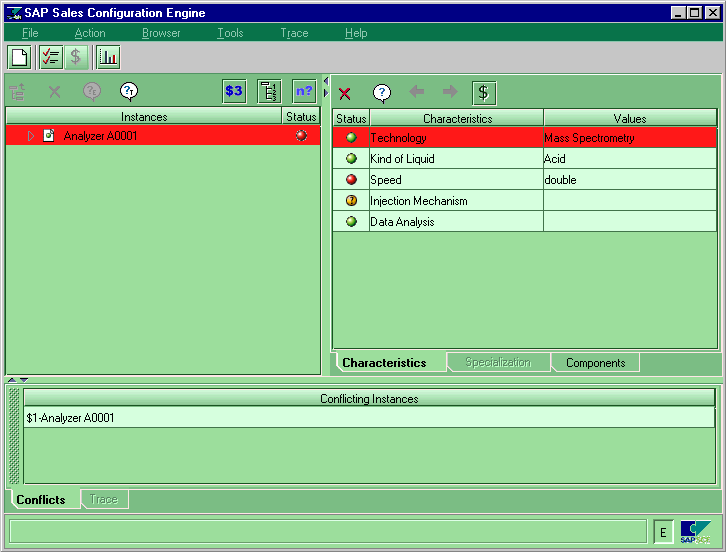The image size is (726, 552).
Task: Click the Instances column header
Action: (x=144, y=117)
